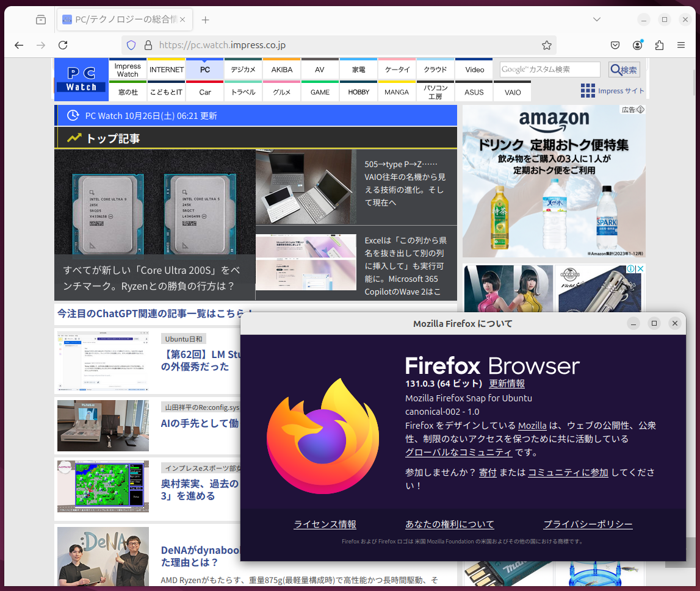
Task: Go back to the previous page
Action: (19, 45)
